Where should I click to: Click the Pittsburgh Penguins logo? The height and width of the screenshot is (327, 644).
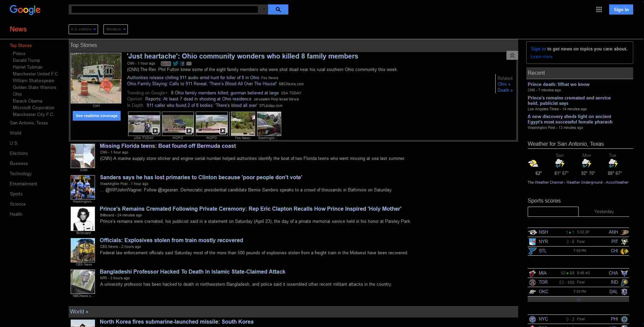(x=625, y=242)
